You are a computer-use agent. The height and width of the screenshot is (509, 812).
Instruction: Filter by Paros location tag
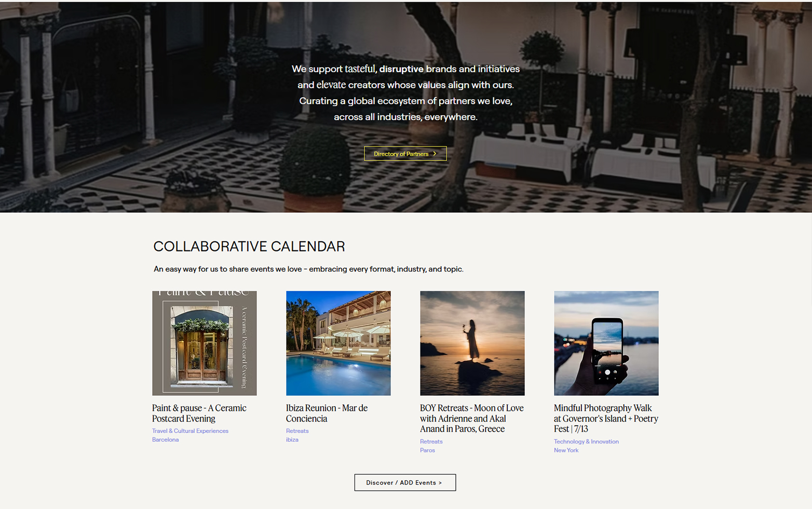click(x=427, y=450)
